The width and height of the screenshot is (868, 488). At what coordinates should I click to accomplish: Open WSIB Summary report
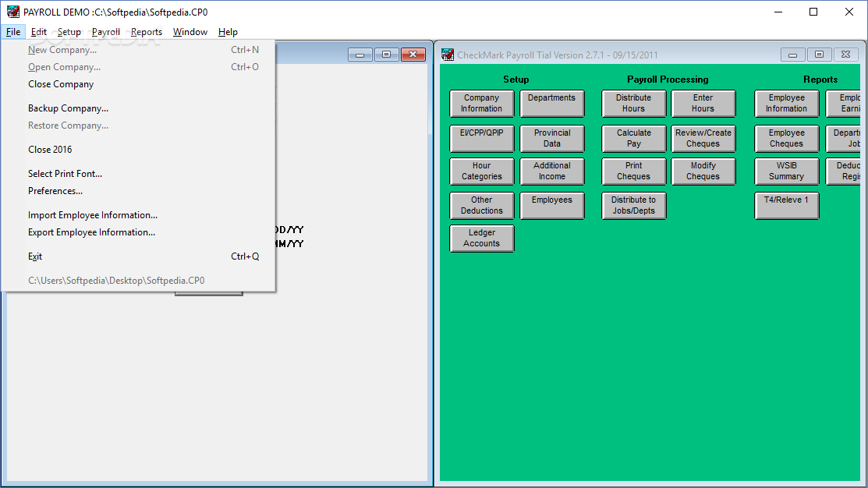(x=787, y=171)
